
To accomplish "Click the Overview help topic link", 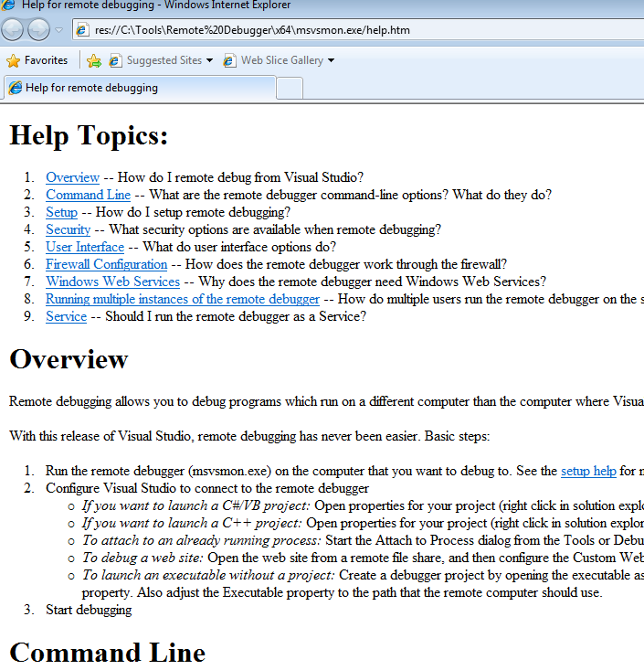I will point(72,177).
